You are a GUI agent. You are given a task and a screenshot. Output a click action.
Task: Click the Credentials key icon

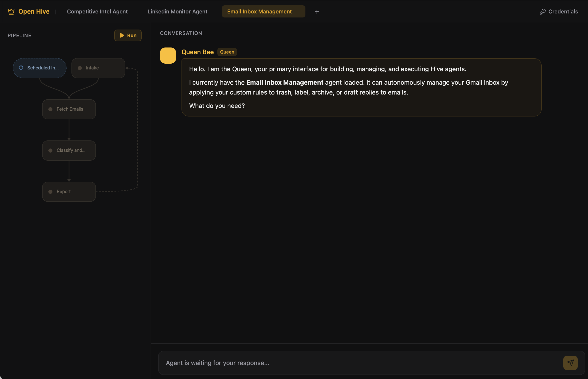pos(543,12)
